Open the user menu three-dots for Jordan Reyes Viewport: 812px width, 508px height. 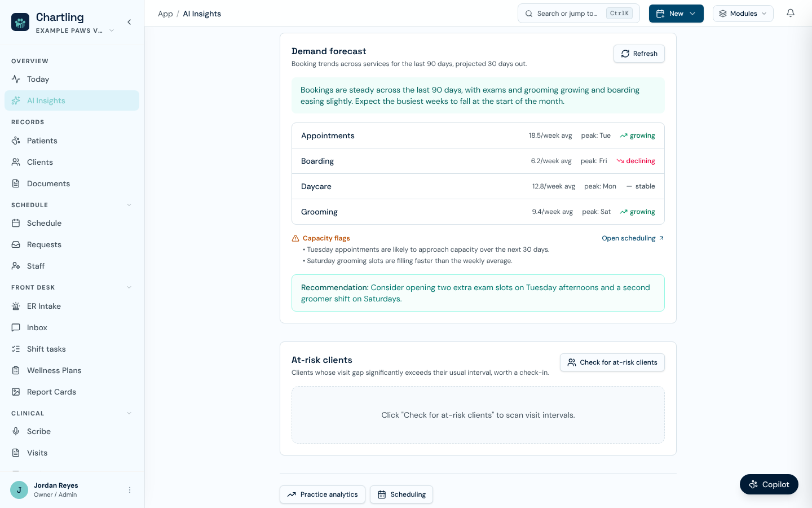(x=130, y=490)
